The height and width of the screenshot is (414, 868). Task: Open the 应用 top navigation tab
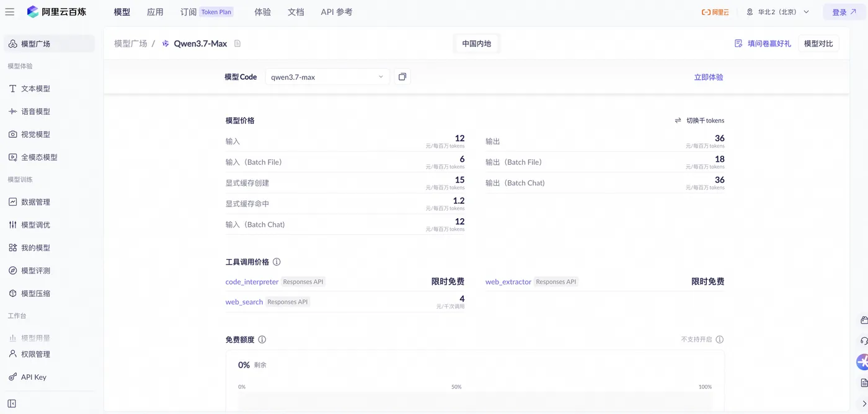click(156, 12)
